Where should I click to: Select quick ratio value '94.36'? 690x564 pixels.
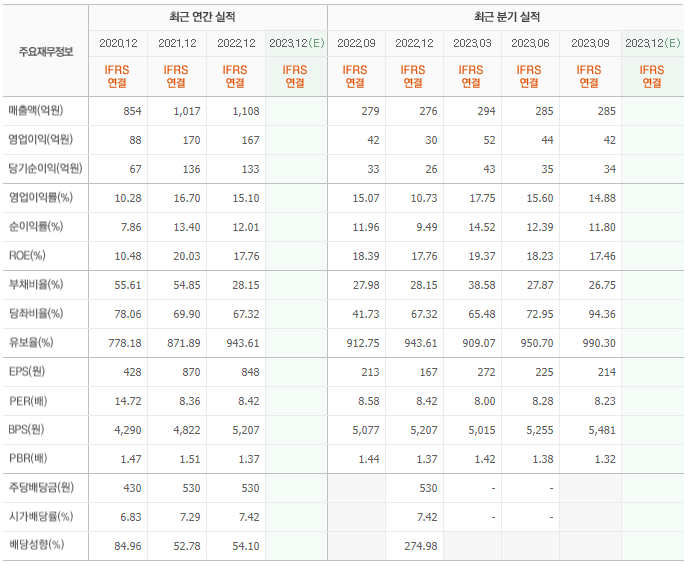(x=602, y=315)
